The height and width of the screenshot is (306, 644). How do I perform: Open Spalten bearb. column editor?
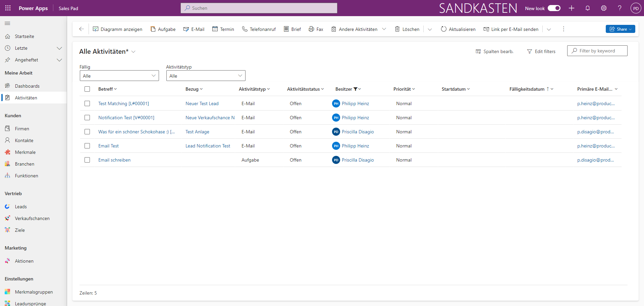(495, 51)
